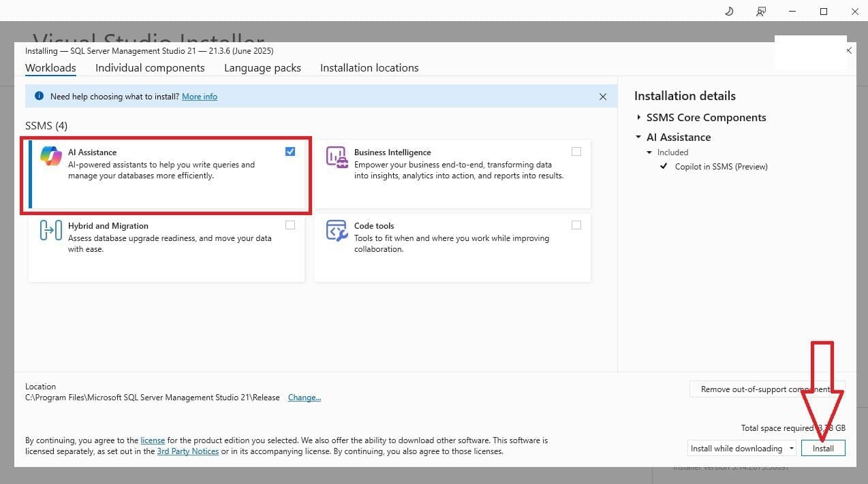Dismiss the 'Need help choosing' info banner
868x484 pixels.
603,97
